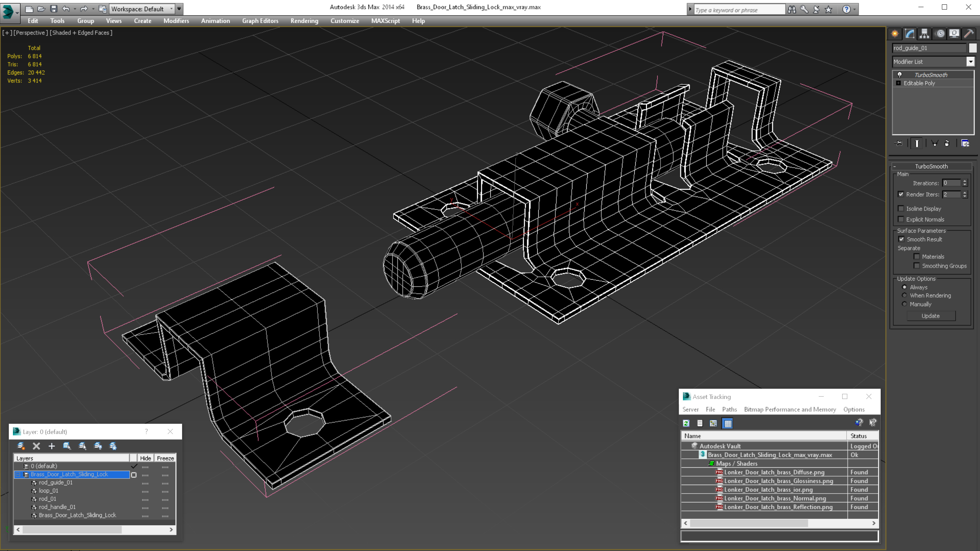Screen dimensions: 980x551
Task: Open the Create command panel tab
Action: pyautogui.click(x=895, y=34)
